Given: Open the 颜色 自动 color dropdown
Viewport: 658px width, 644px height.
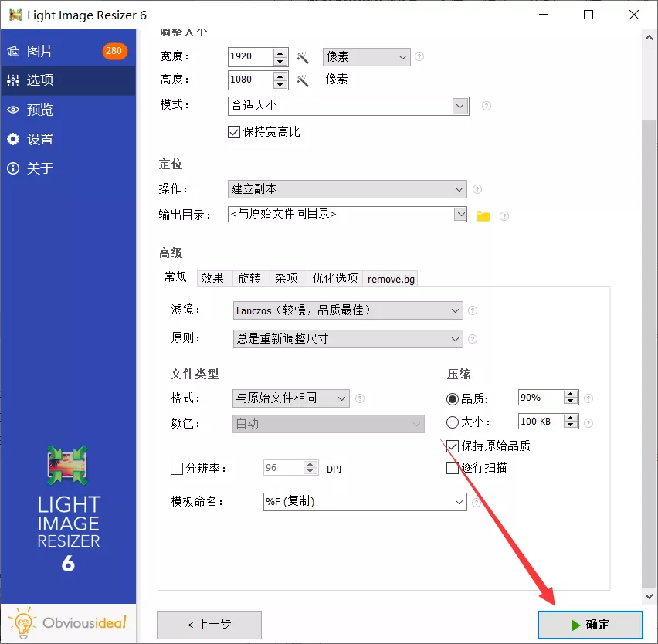Looking at the screenshot, I should (x=328, y=424).
